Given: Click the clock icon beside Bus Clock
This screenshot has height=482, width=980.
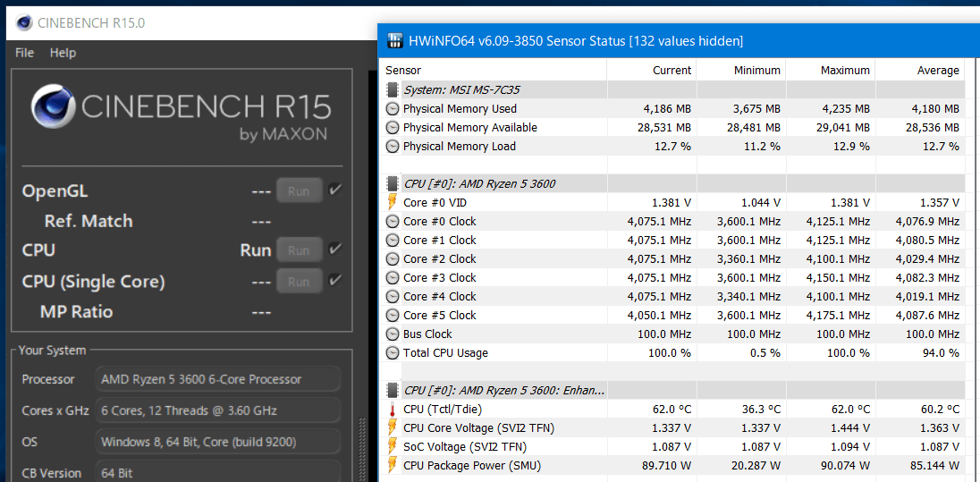Looking at the screenshot, I should click(393, 334).
